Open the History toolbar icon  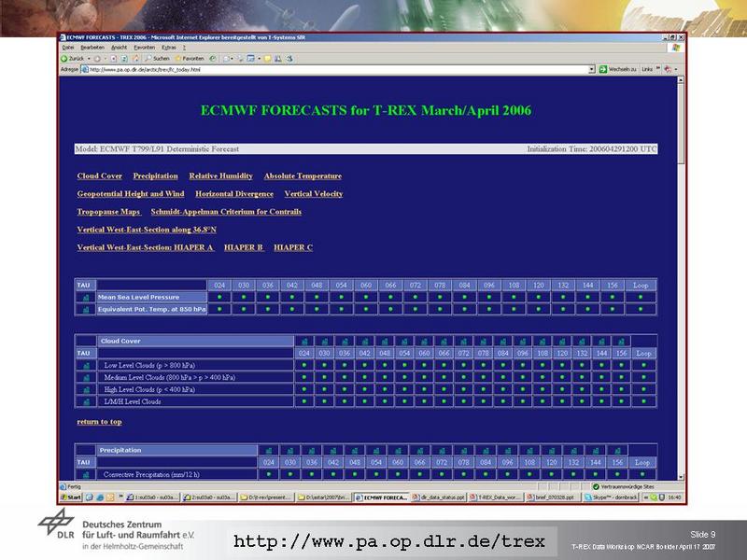point(213,59)
